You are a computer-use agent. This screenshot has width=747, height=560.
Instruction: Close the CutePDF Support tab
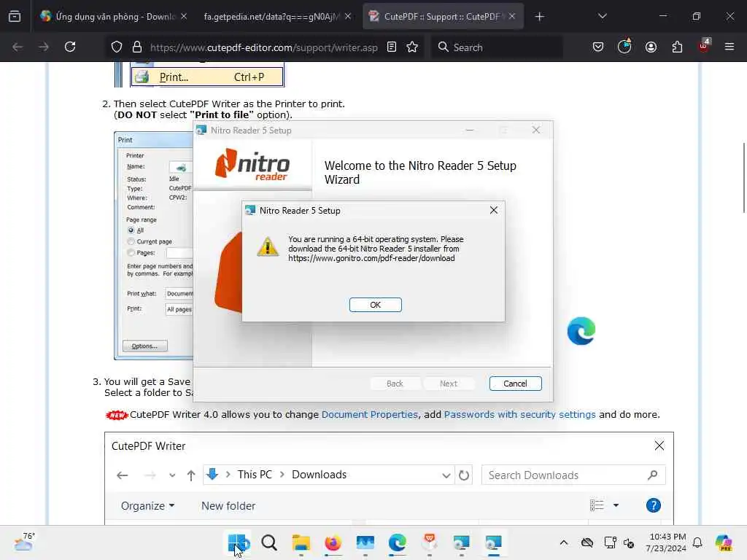(511, 16)
